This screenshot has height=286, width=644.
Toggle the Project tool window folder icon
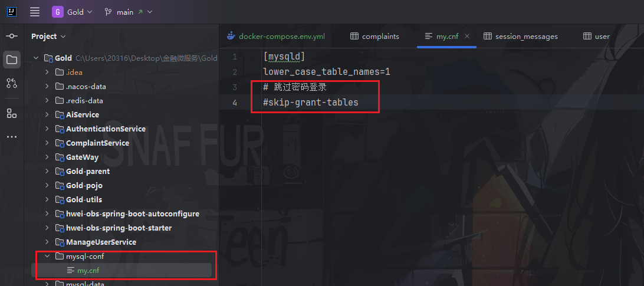(12, 60)
